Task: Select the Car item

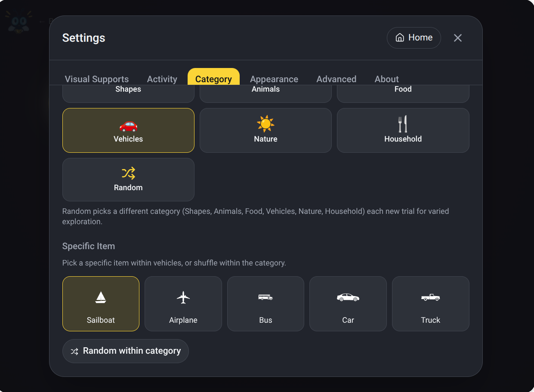Action: (348, 304)
